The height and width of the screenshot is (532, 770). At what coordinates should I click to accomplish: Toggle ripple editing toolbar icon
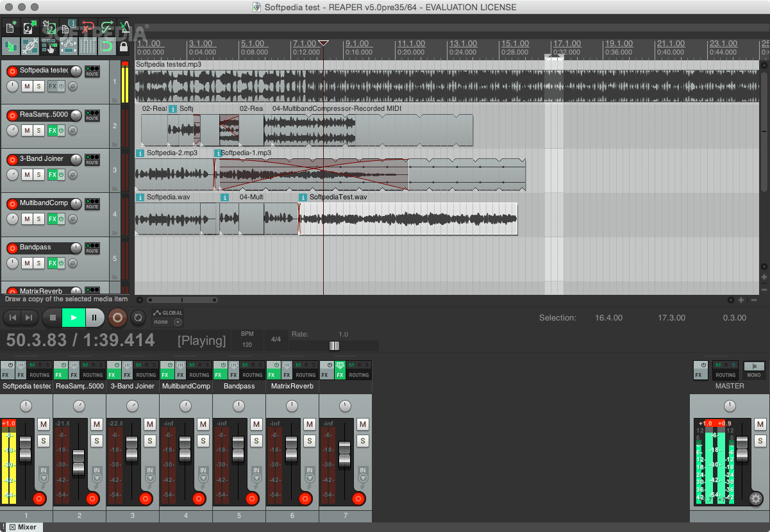(49, 46)
